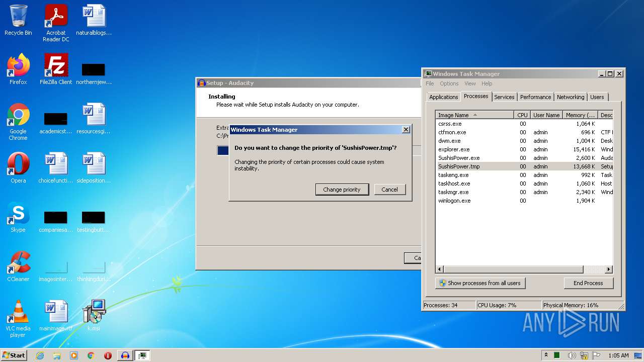Open Internet Explorer from the taskbar
Image resolution: width=644 pixels, height=362 pixels.
tap(40, 355)
